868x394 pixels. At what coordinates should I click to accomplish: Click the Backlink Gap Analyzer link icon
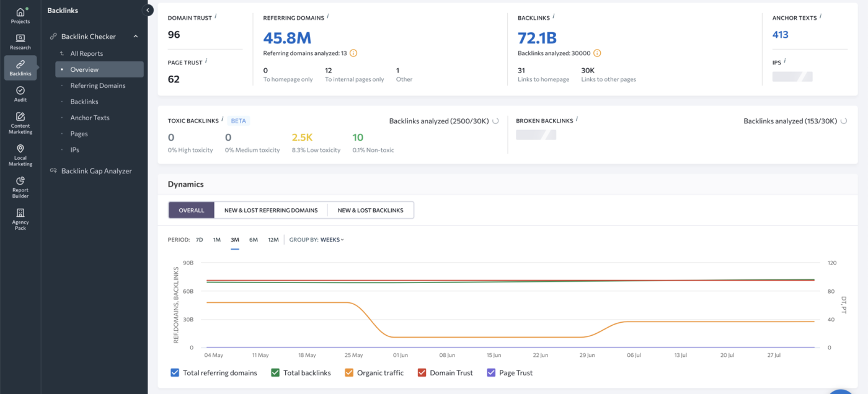tap(53, 171)
